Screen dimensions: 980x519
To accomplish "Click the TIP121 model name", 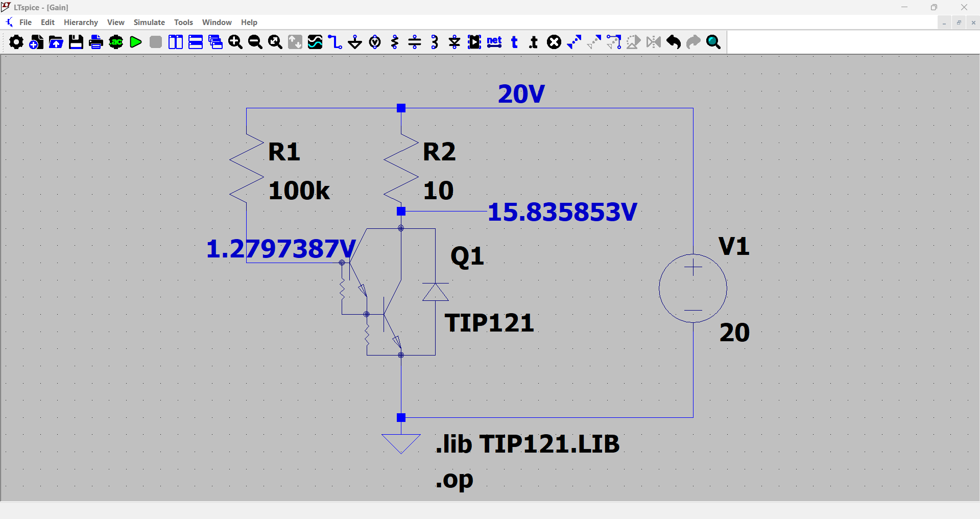I will [x=489, y=323].
